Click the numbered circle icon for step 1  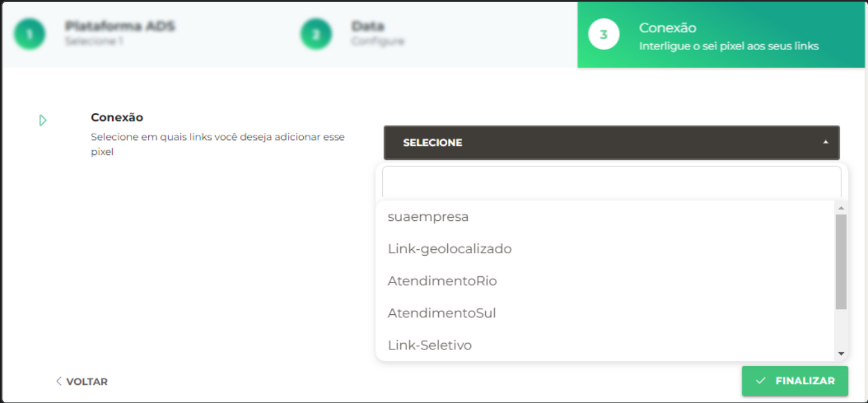point(30,34)
